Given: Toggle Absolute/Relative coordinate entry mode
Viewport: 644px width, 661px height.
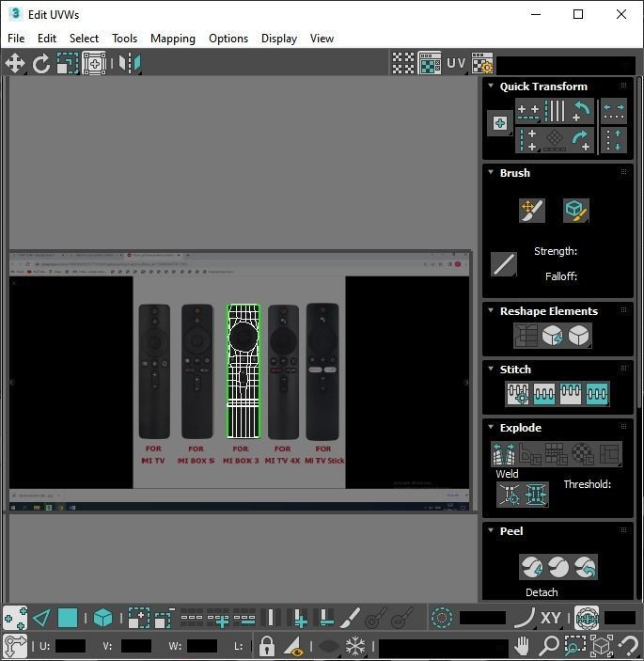Looking at the screenshot, I should click(16, 645).
